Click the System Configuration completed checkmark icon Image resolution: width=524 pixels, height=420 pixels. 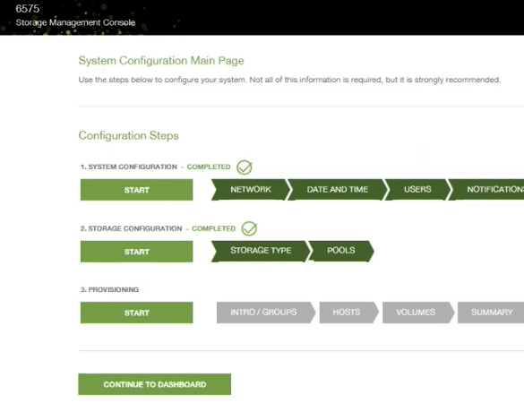(x=245, y=167)
